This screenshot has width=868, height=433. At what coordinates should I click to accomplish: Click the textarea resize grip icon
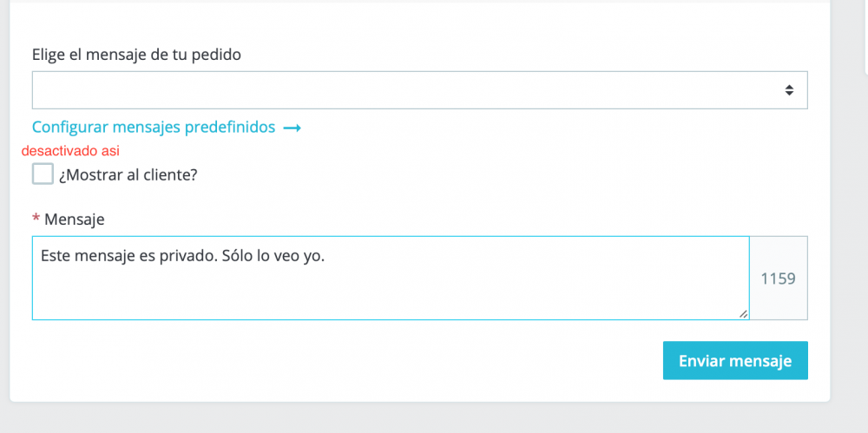[x=743, y=314]
